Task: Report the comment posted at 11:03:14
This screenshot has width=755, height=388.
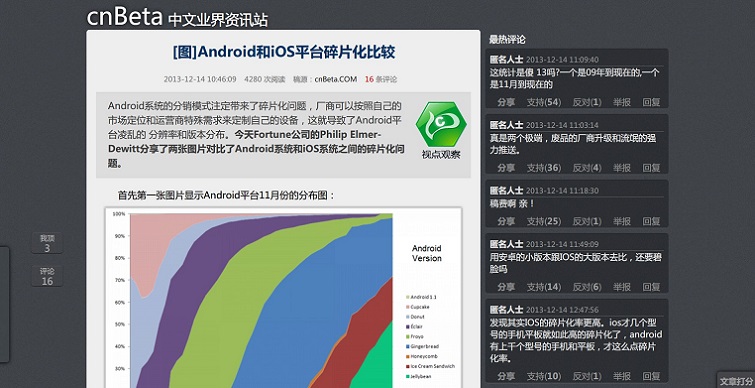Action: pos(622,168)
